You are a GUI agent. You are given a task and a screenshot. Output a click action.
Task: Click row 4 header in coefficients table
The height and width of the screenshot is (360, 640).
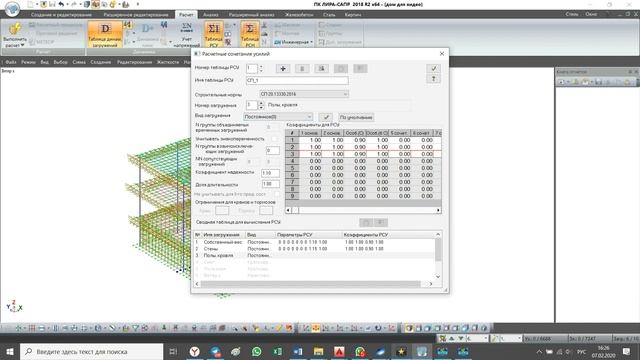[x=292, y=161]
